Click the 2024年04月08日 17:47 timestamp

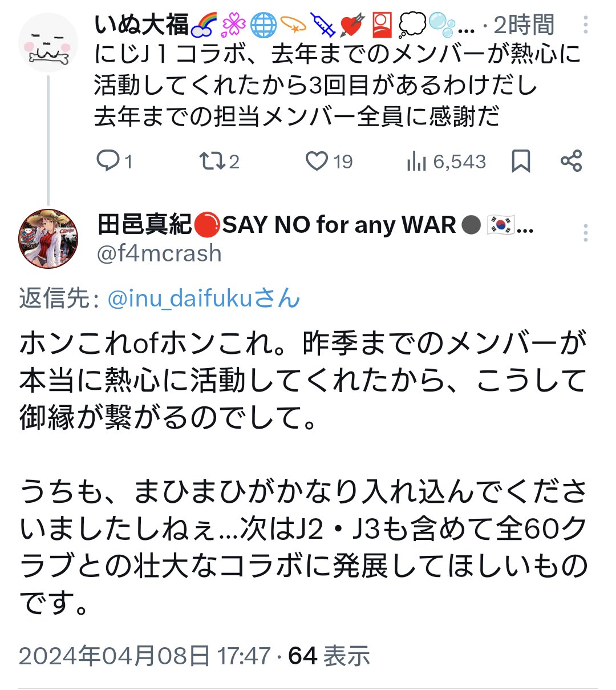(x=144, y=656)
